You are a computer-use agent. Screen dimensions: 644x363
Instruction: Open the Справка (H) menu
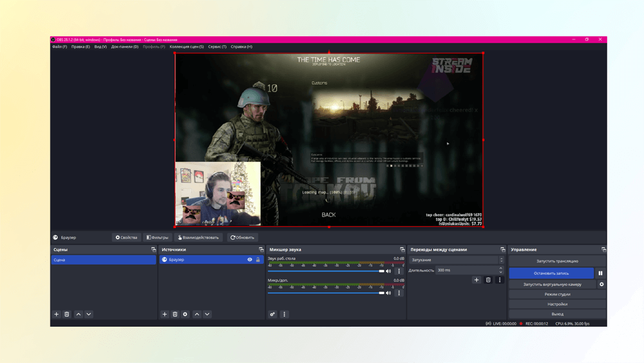click(x=241, y=47)
